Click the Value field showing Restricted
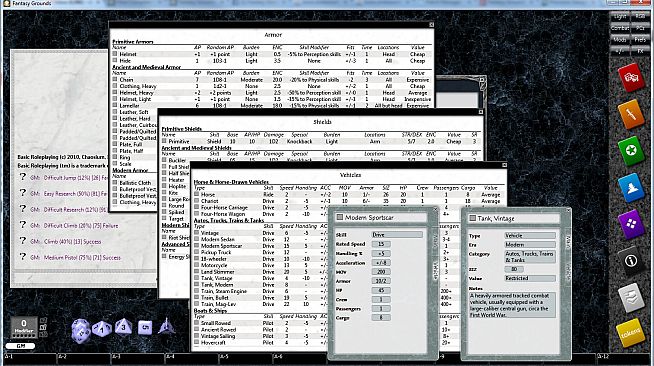Image resolution: width=654 pixels, height=366 pixels. [x=530, y=278]
